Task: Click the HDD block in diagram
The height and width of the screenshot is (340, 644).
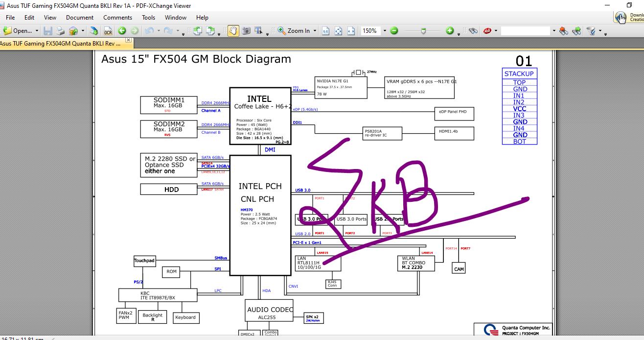Action: click(169, 189)
